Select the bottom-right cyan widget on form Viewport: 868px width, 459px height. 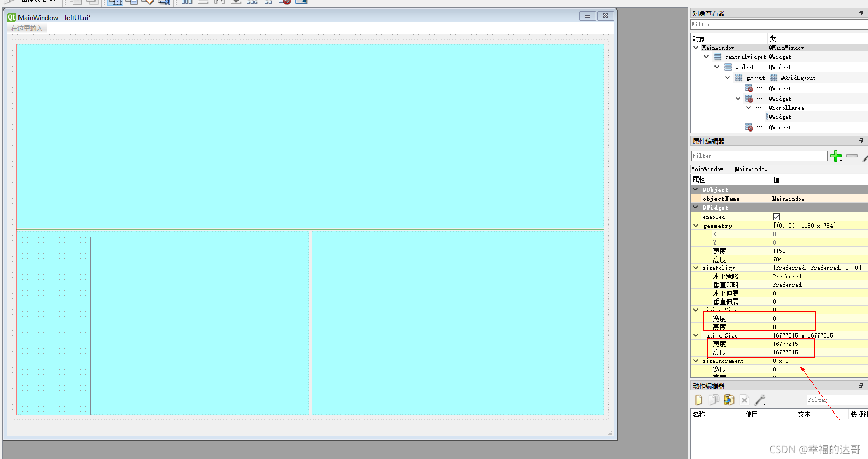tap(457, 322)
